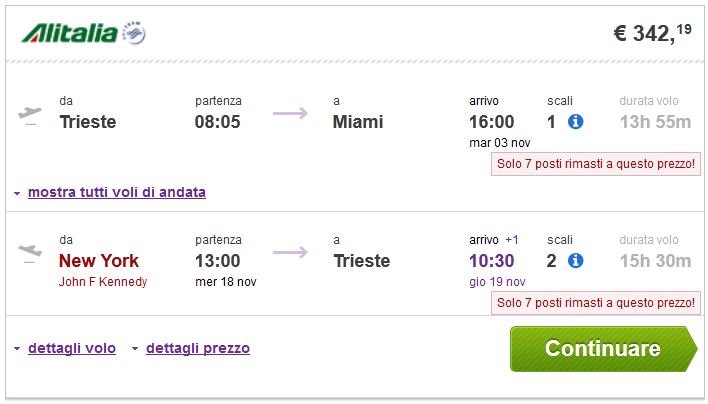The width and height of the screenshot is (708, 404).
Task: Click the 08:05 departure time
Action: click(x=217, y=122)
